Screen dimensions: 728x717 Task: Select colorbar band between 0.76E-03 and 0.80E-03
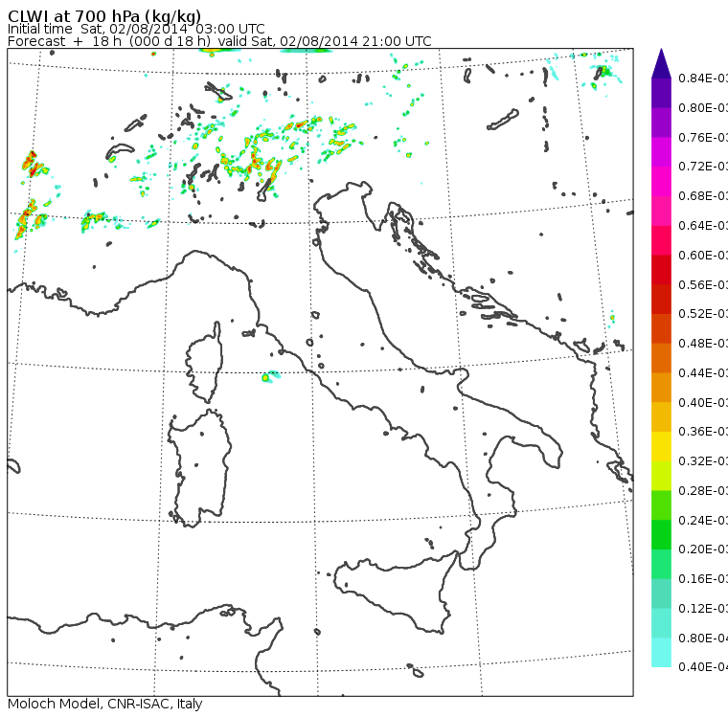[x=661, y=123]
